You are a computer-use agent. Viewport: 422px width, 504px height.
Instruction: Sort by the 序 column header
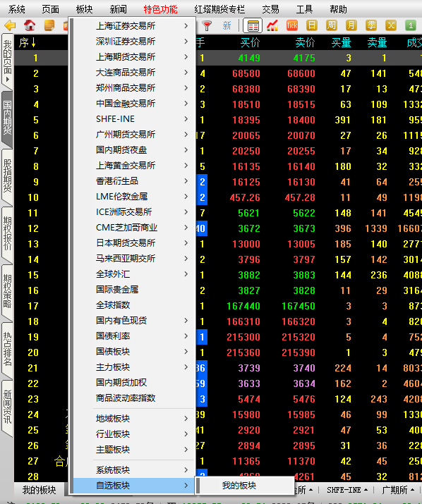(x=27, y=42)
